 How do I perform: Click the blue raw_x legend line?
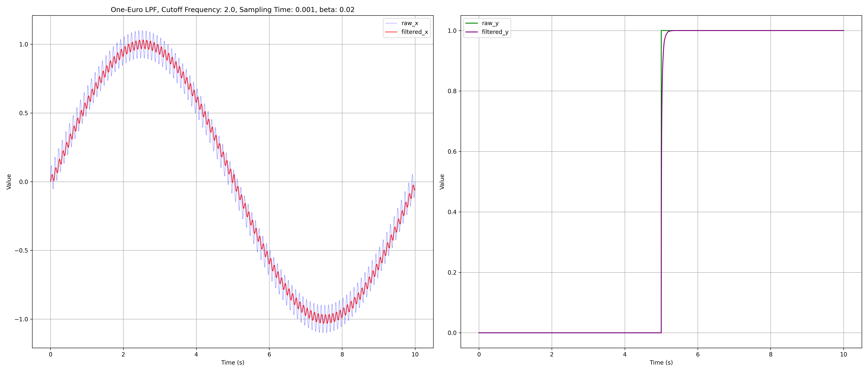coord(391,23)
